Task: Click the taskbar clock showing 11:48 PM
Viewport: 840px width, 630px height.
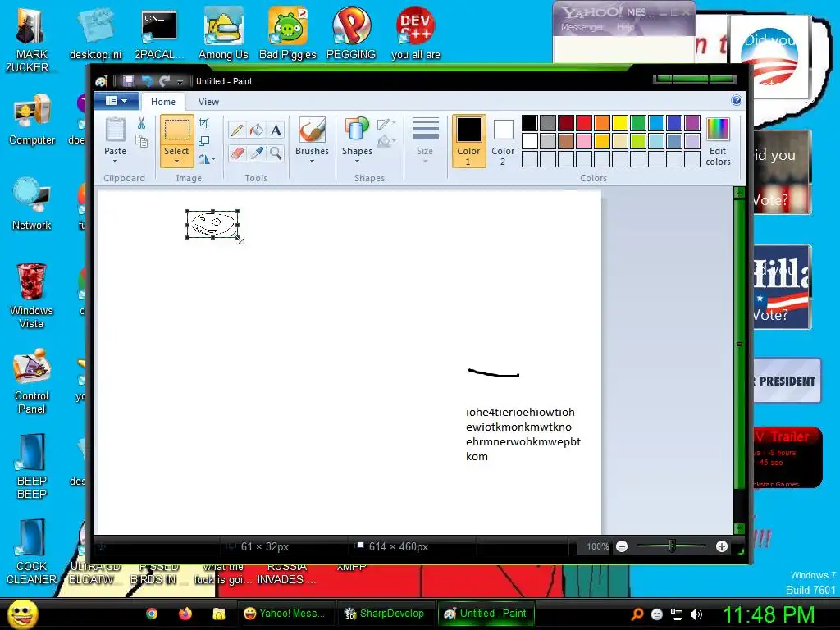Action: point(769,614)
